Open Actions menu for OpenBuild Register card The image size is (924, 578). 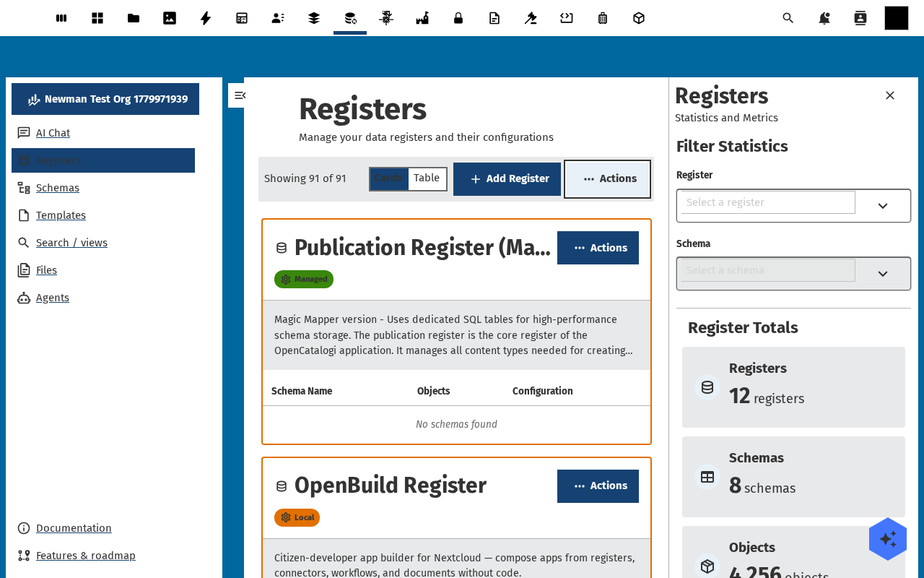coord(598,486)
